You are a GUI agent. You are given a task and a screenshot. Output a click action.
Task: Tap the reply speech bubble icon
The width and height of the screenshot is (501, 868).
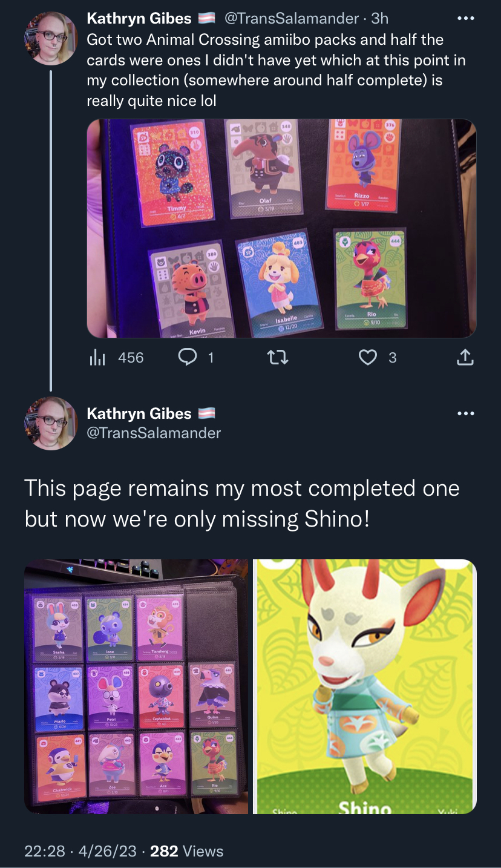(x=188, y=358)
